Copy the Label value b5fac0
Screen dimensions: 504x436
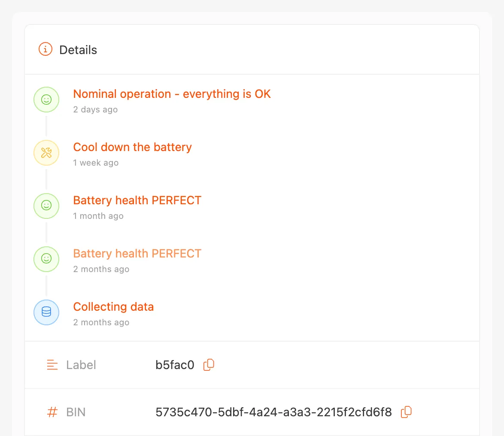[x=209, y=365]
